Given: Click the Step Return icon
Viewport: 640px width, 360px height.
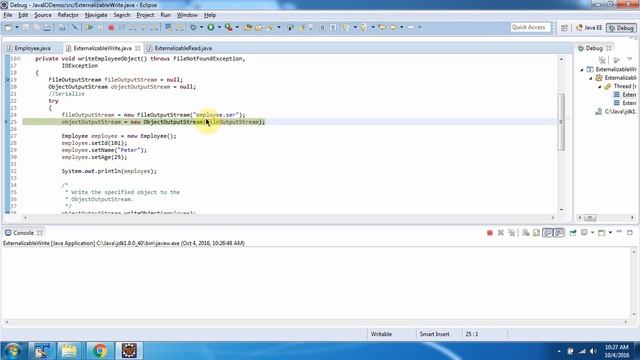Looking at the screenshot, I should coord(154,27).
